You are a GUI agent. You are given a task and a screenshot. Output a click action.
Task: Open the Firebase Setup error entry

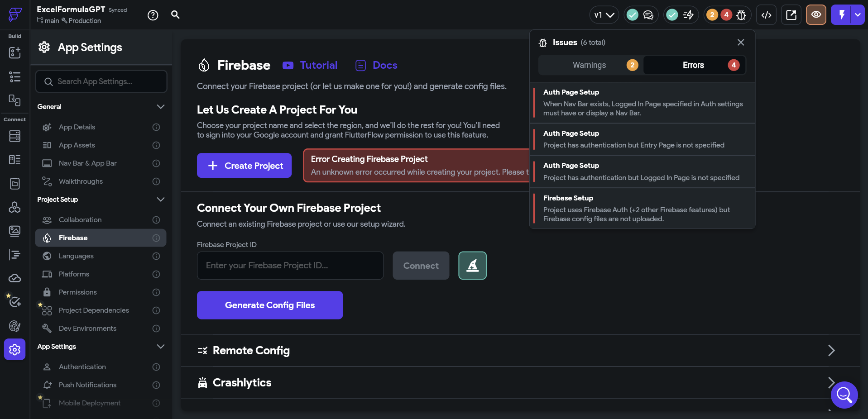coord(643,209)
